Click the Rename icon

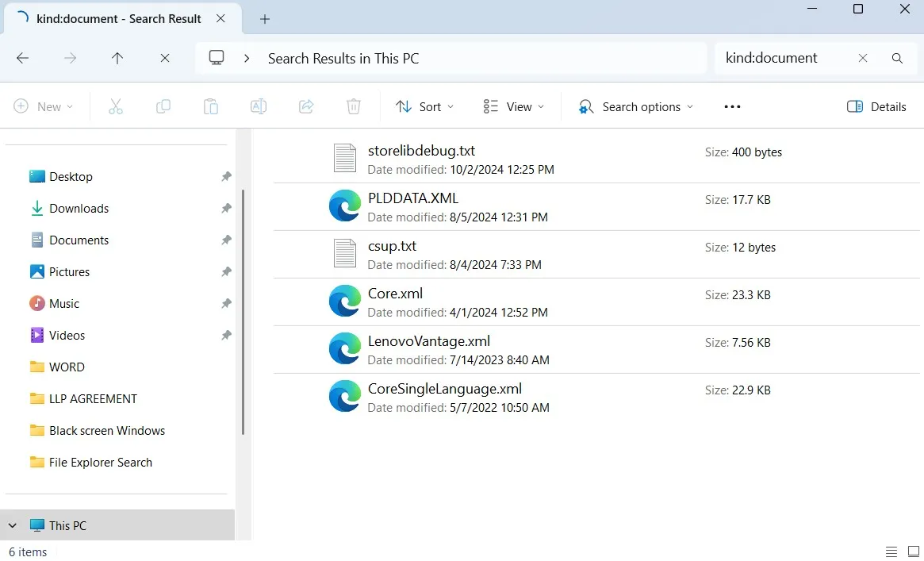[258, 106]
